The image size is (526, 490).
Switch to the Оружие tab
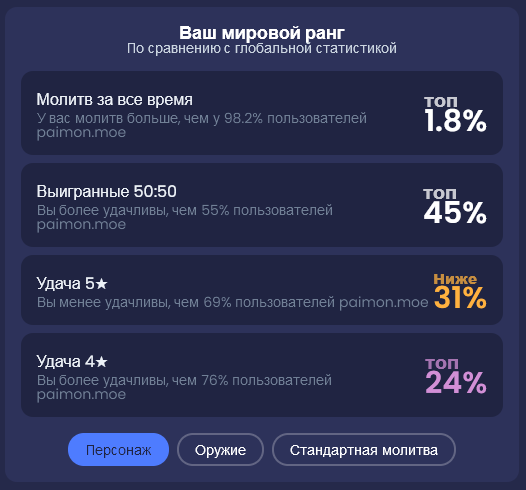[220, 449]
